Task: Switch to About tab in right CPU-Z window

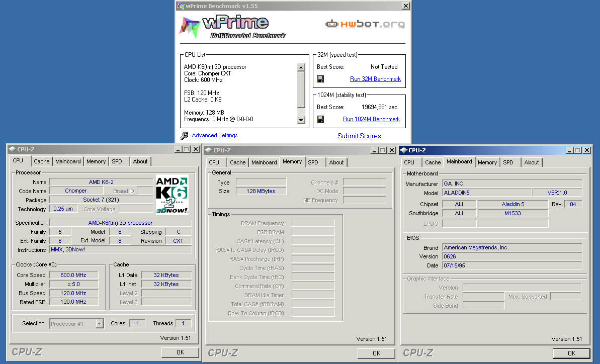Action: 532,162
